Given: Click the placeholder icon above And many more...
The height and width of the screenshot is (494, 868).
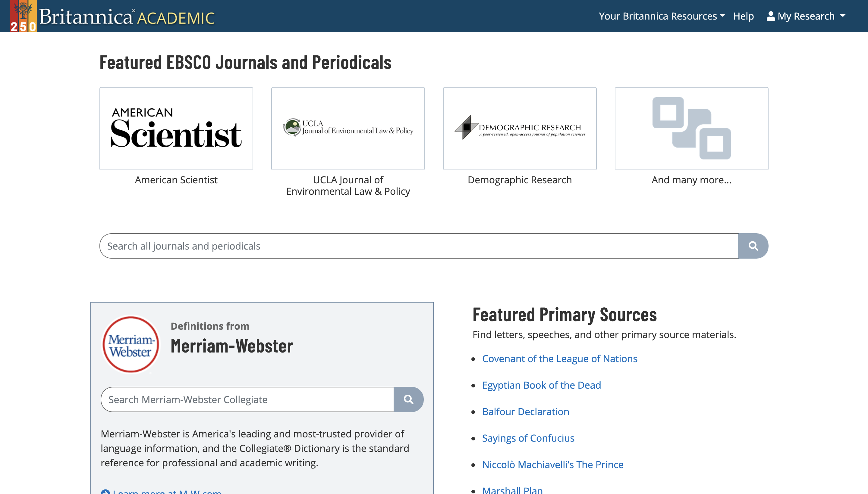Looking at the screenshot, I should (x=692, y=128).
